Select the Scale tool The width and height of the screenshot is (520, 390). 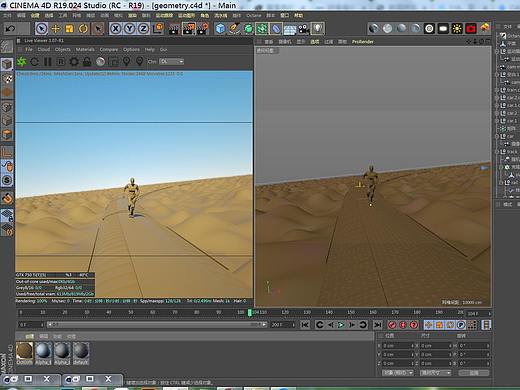click(69, 29)
